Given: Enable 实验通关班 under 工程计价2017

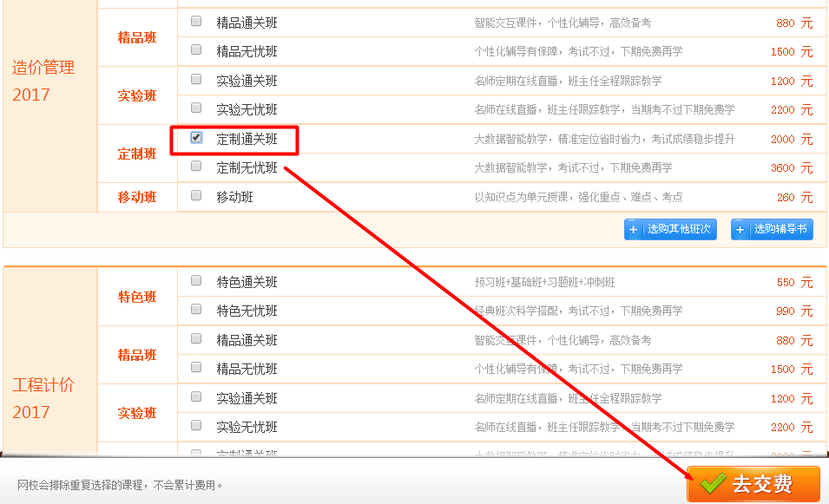Looking at the screenshot, I should pyautogui.click(x=196, y=397).
